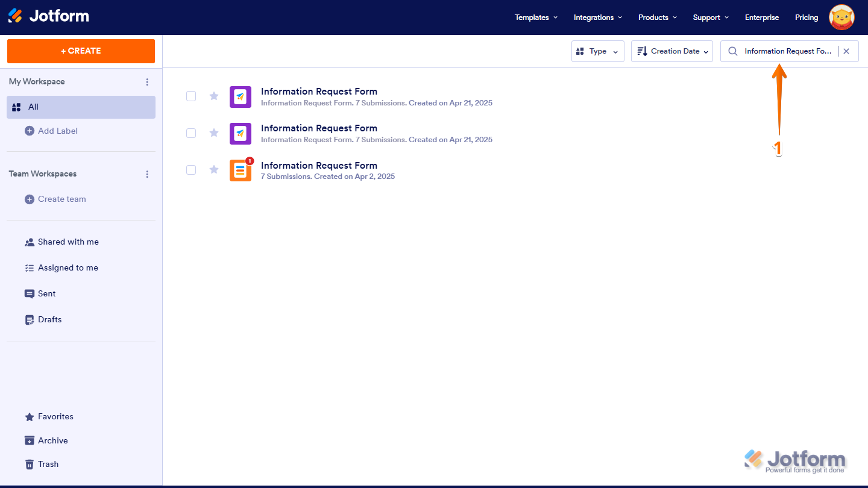Screen dimensions: 868x488
Task: Check the checkbox for the first Information Request Form
Action: 191,96
